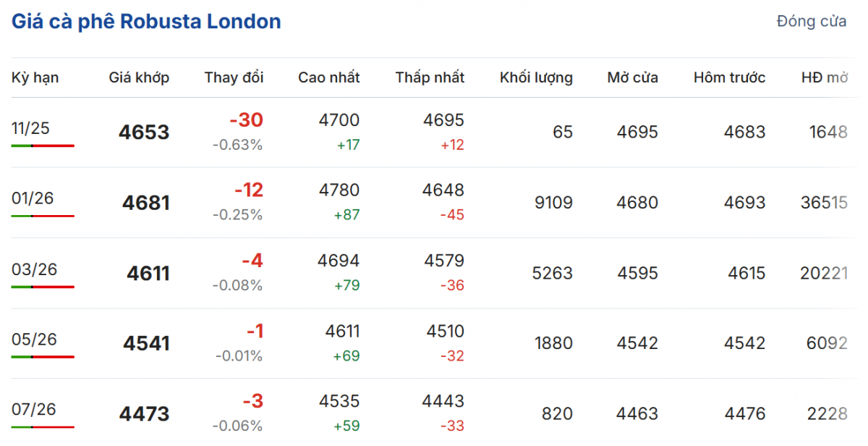Click the 'Thấp nhất' column header
The image size is (868, 446).
point(430,77)
